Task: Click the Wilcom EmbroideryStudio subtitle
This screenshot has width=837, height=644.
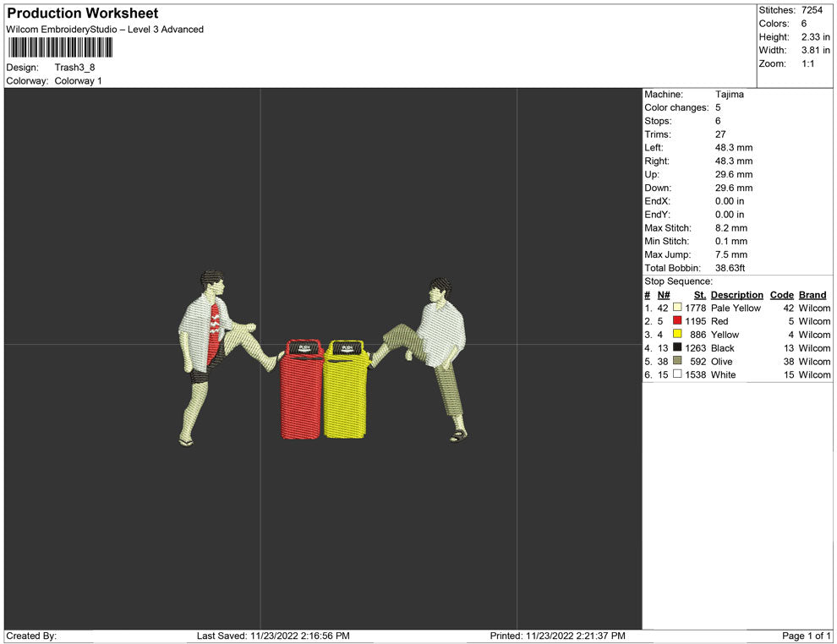Action: (x=105, y=30)
